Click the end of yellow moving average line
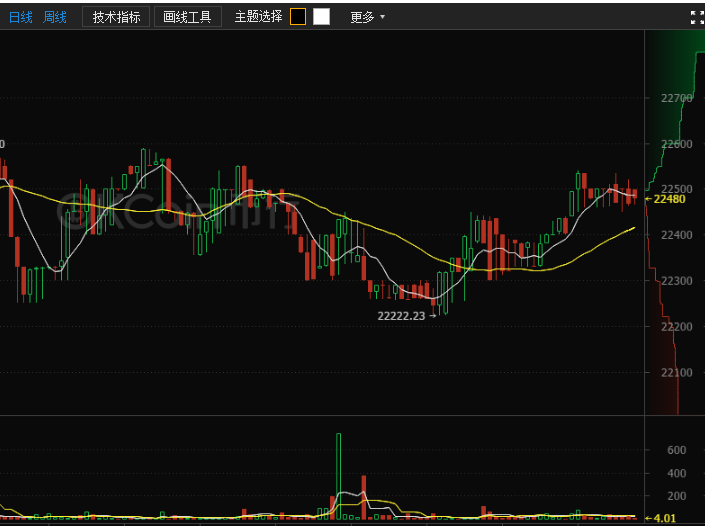Image resolution: width=705 pixels, height=526 pixels. point(634,228)
